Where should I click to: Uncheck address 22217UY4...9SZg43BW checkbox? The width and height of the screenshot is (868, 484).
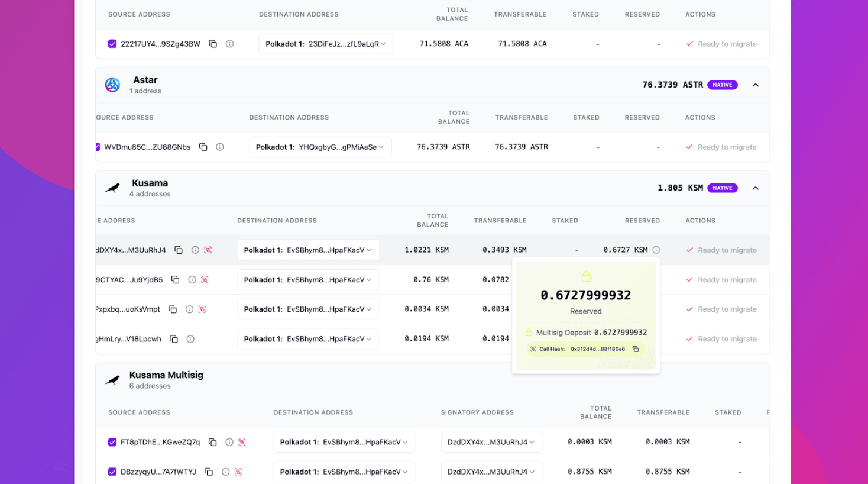pos(112,44)
